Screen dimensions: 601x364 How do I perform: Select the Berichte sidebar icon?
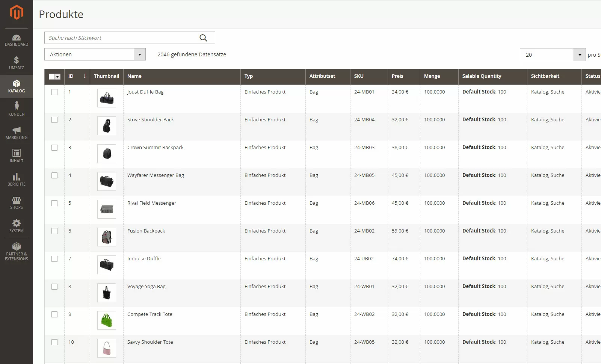pyautogui.click(x=17, y=179)
